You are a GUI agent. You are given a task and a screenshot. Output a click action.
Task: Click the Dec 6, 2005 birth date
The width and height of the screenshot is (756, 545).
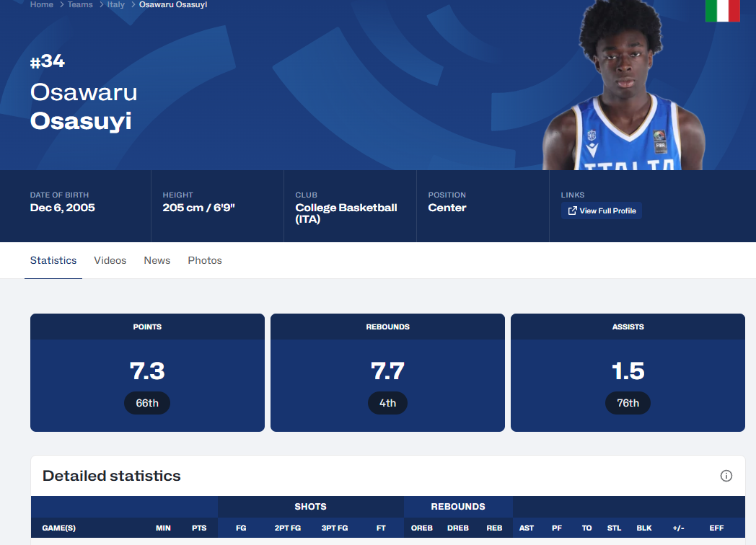point(63,208)
